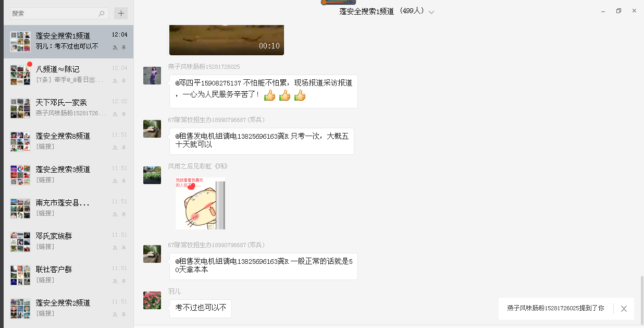The height and width of the screenshot is (328, 644).
Task: Click the magnifier icon in the search box
Action: click(102, 14)
